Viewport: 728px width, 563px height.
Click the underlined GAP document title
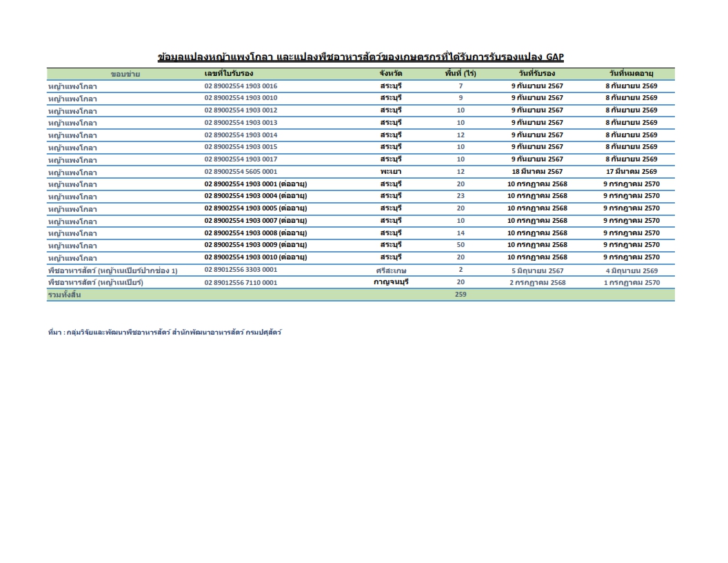pyautogui.click(x=361, y=57)
